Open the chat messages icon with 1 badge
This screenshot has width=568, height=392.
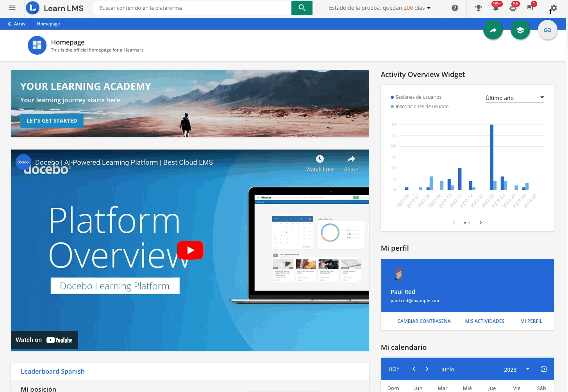[530, 8]
